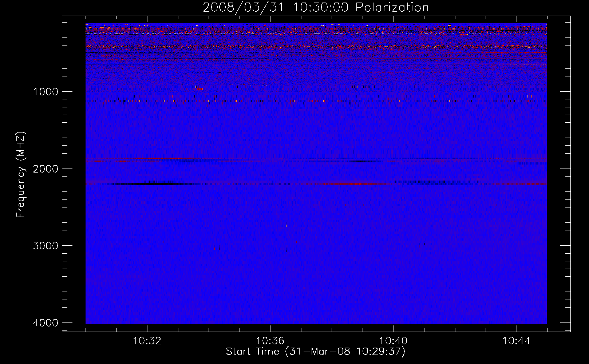589x364 pixels.
Task: Click the plot title '2008/03/31 10:30:00 Polarization'
Action: [316, 8]
